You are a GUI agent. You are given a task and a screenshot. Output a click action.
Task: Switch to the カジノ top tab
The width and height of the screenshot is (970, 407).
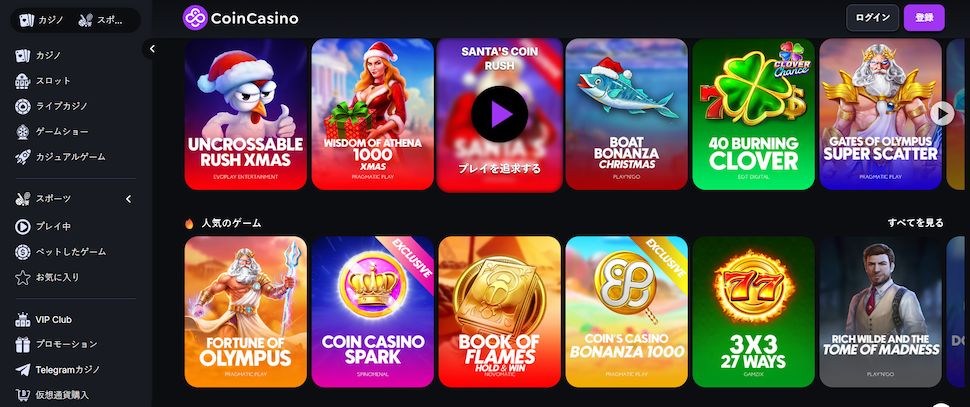(x=42, y=20)
